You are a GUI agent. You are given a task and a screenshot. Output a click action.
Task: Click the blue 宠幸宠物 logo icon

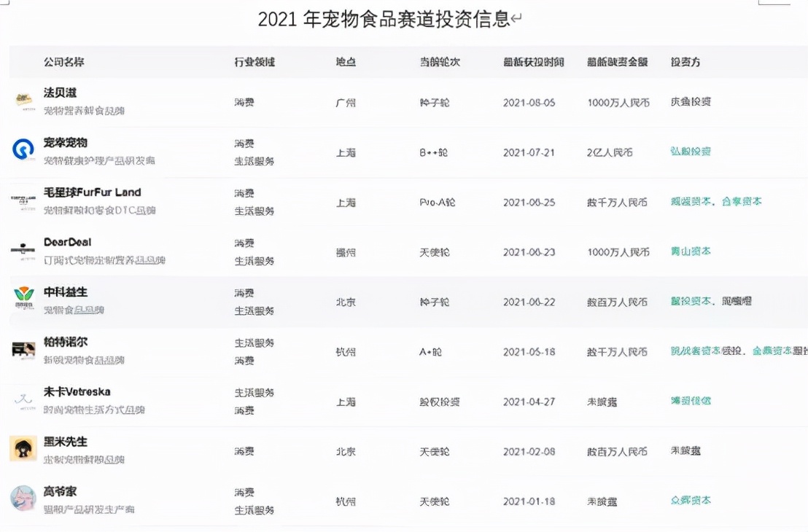point(23,150)
